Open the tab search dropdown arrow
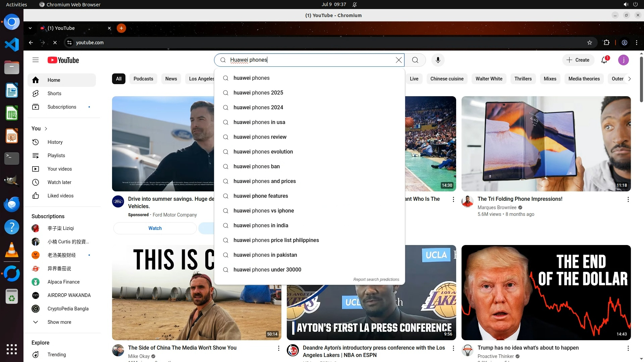 click(x=30, y=28)
